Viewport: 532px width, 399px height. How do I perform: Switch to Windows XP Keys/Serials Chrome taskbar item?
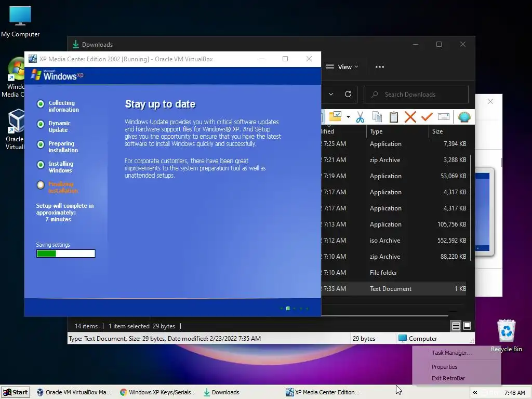point(158,392)
